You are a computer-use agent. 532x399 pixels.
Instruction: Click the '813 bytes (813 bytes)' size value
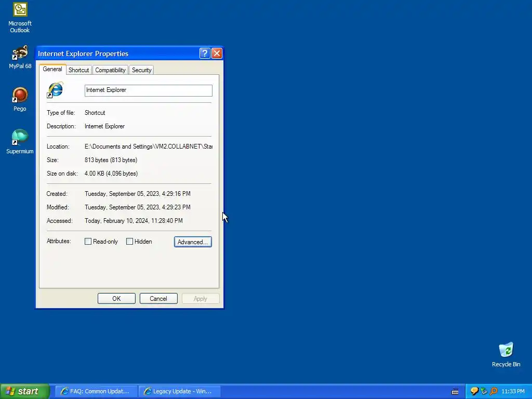coord(111,160)
